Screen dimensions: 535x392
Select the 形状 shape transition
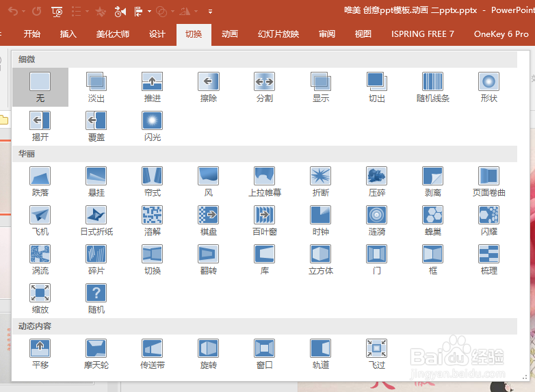coord(488,88)
